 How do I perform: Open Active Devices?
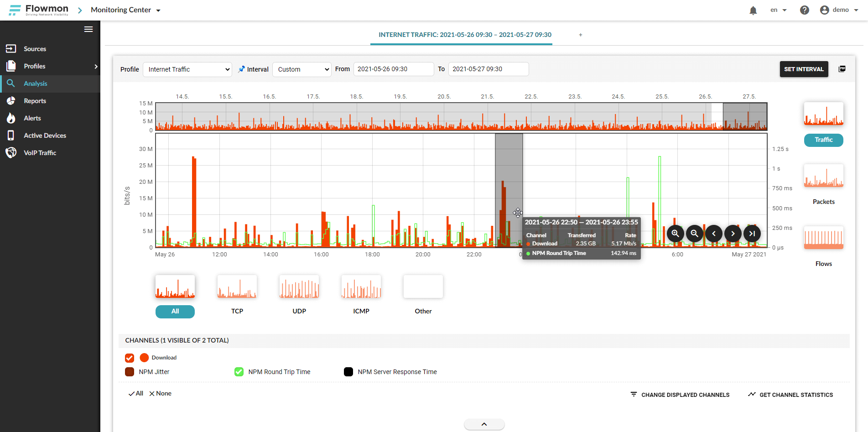coord(45,135)
